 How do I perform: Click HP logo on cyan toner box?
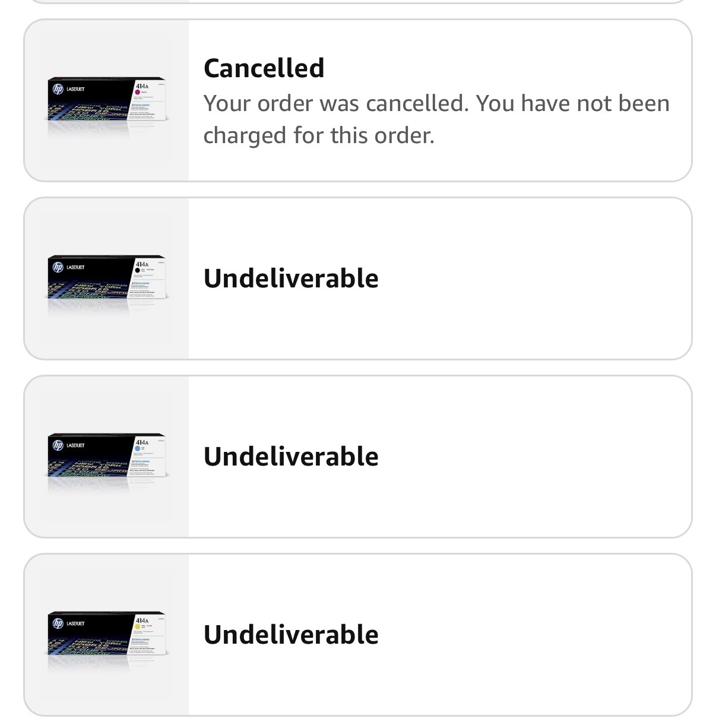tap(58, 445)
